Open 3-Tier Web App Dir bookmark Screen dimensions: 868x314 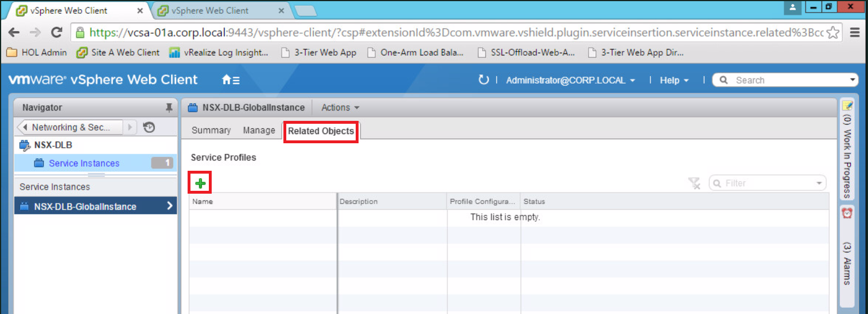click(x=636, y=52)
